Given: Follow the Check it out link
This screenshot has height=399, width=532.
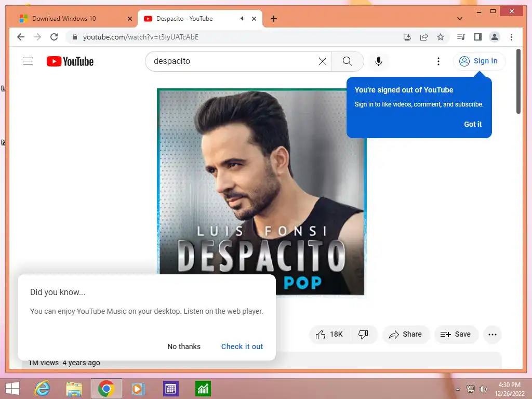Looking at the screenshot, I should tap(242, 347).
